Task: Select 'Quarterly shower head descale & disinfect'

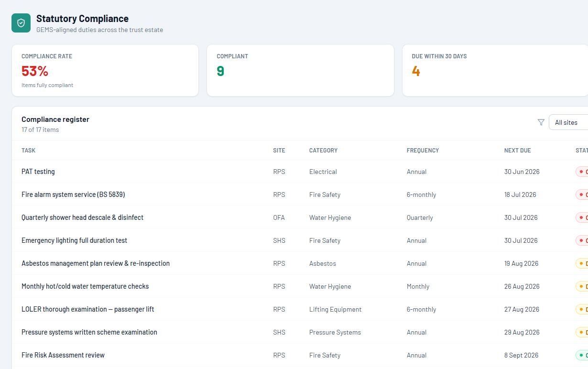Action: pyautogui.click(x=82, y=217)
